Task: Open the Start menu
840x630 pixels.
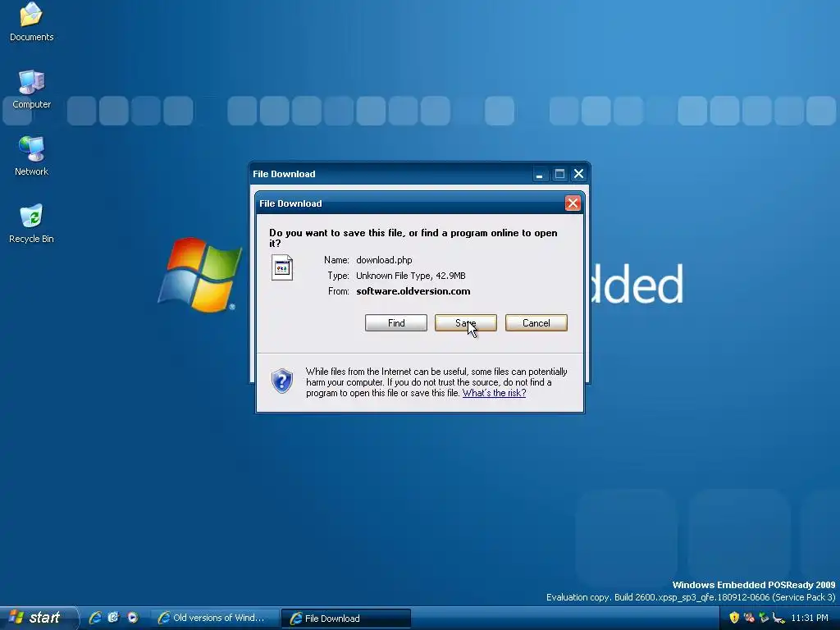Action: [x=39, y=618]
